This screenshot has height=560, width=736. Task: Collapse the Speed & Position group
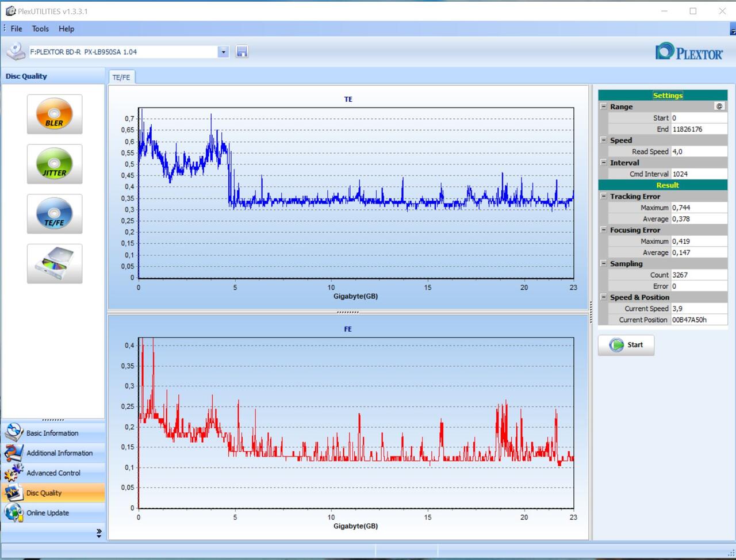[603, 297]
